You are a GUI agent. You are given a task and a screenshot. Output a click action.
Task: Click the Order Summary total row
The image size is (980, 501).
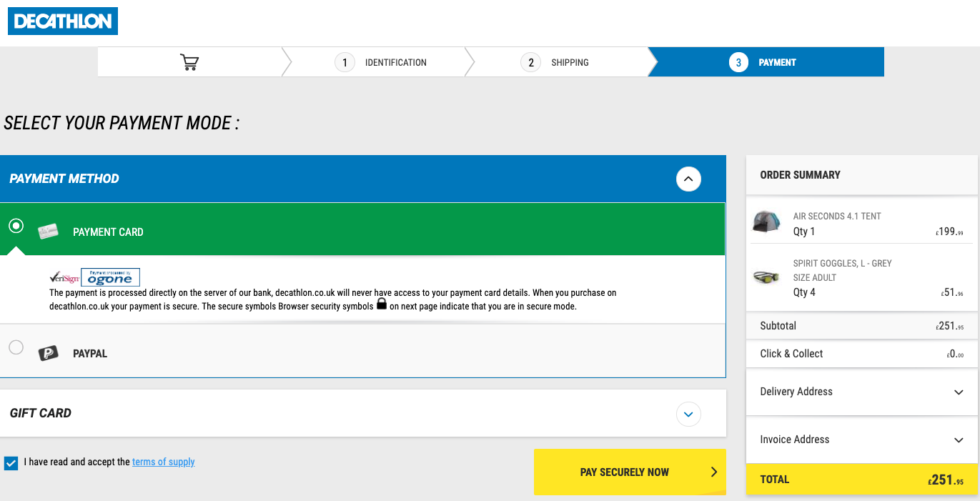click(861, 479)
